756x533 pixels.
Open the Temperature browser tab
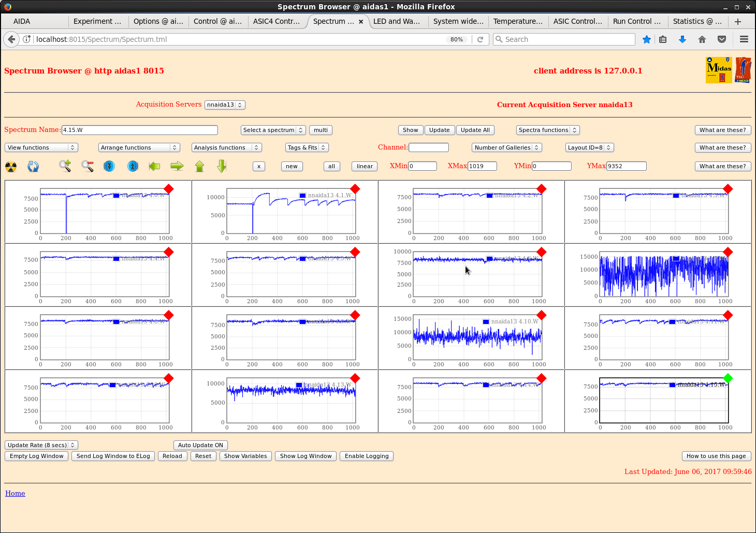click(x=518, y=21)
